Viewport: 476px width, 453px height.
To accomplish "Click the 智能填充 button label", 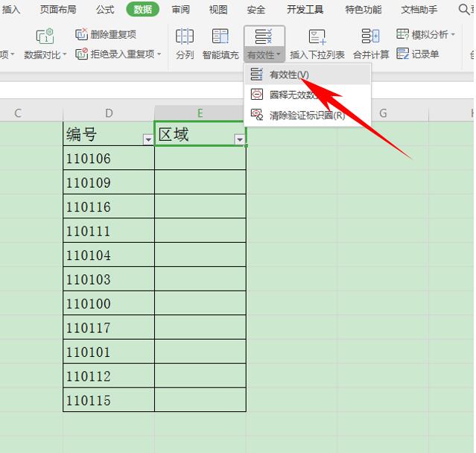I will point(220,55).
